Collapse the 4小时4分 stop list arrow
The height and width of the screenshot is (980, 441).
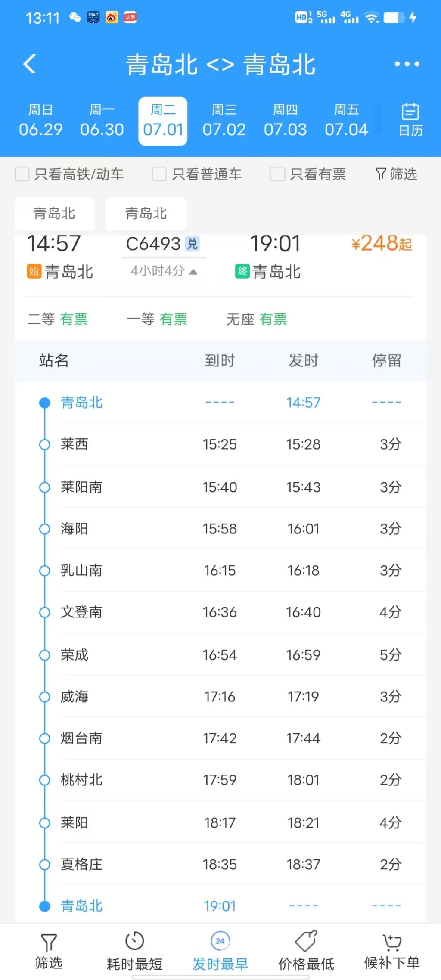pyautogui.click(x=193, y=272)
